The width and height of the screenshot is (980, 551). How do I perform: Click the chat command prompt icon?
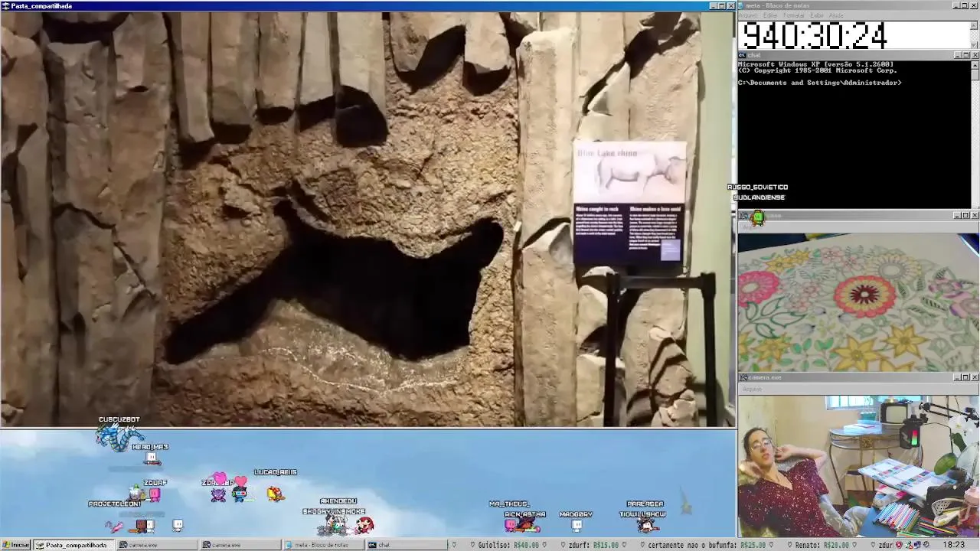coord(743,55)
